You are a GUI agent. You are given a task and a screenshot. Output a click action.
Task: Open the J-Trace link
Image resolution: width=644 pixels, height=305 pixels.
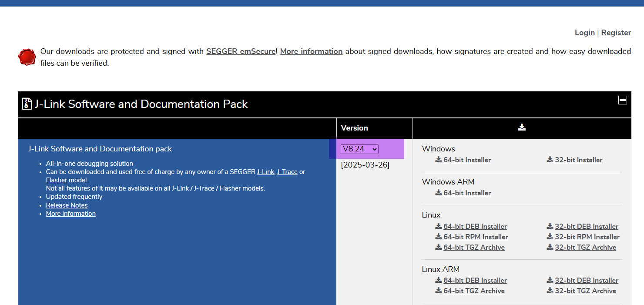[x=287, y=171]
